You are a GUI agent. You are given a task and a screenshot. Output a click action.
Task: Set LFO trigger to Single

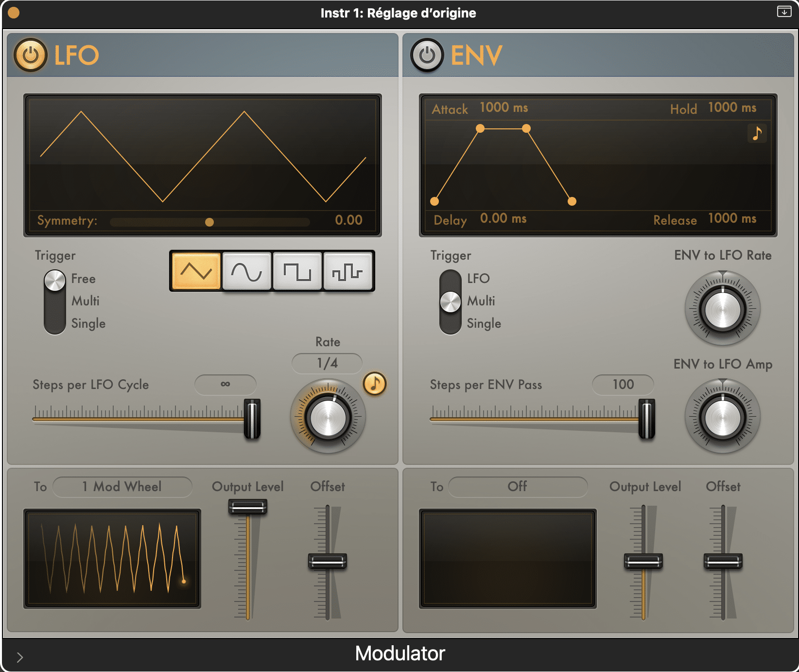[88, 323]
